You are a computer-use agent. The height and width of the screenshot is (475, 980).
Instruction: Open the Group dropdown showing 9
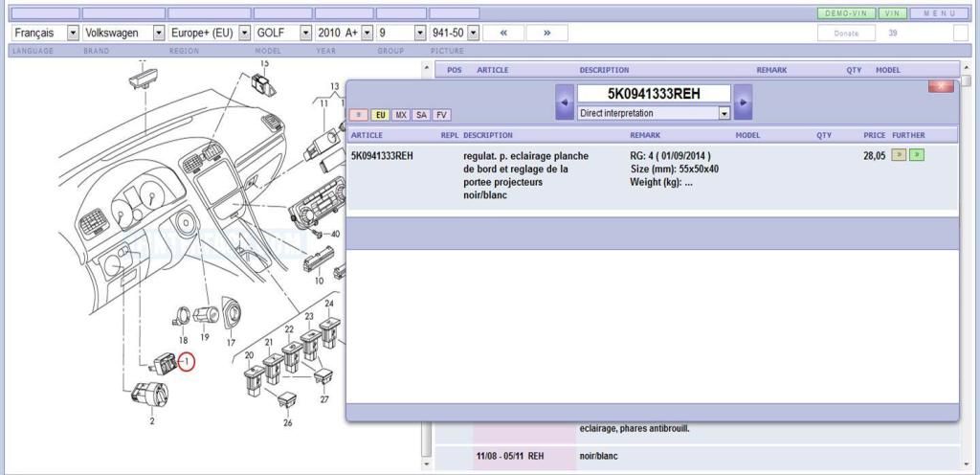[401, 33]
